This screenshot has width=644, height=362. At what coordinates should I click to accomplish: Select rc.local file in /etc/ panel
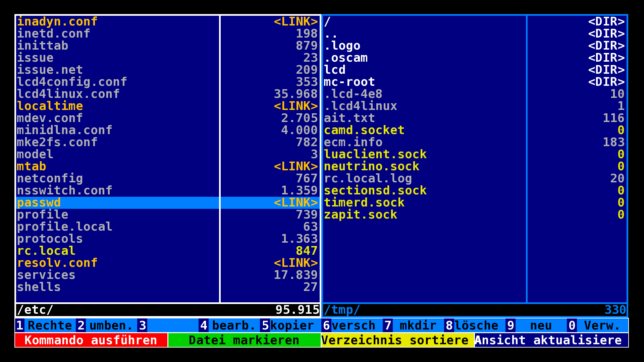point(46,251)
